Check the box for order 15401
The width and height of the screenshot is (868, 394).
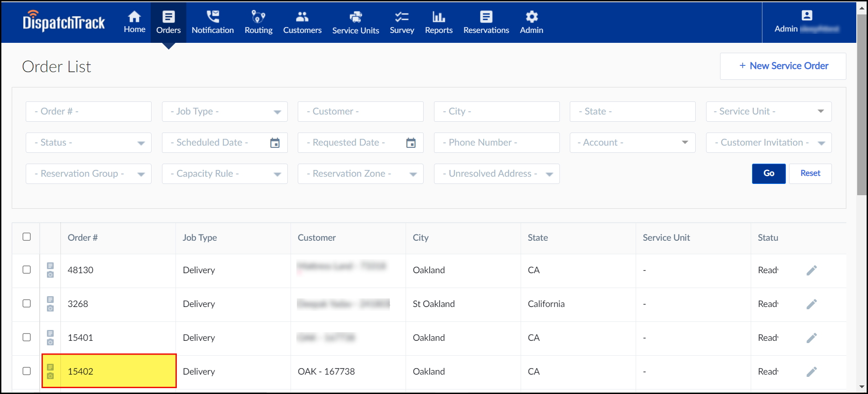(27, 337)
